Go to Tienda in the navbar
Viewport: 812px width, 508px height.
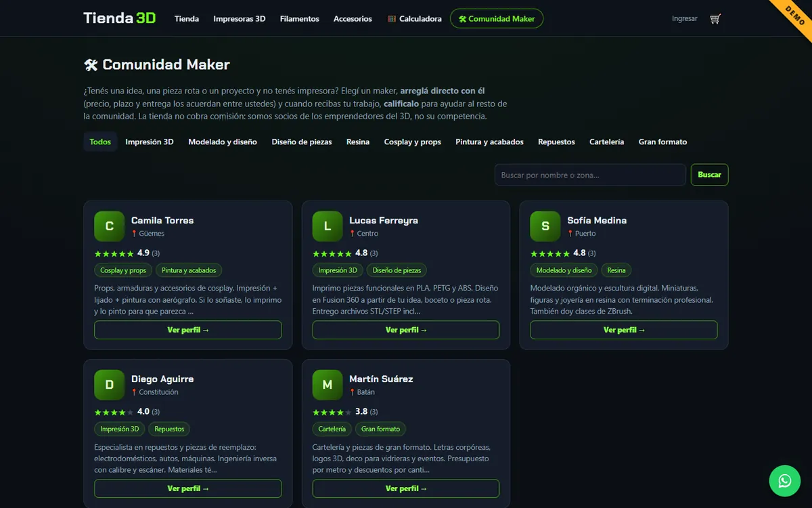187,19
